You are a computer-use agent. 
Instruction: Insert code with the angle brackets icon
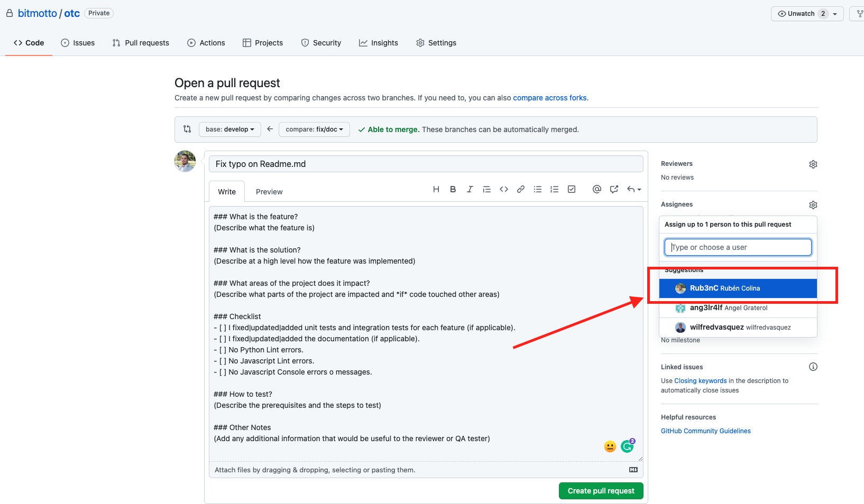(x=504, y=189)
